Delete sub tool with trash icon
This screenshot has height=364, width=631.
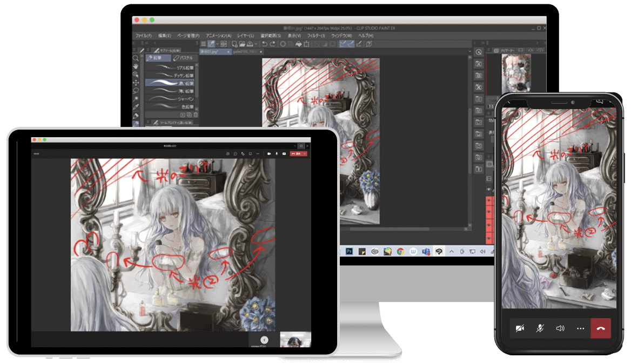point(196,114)
